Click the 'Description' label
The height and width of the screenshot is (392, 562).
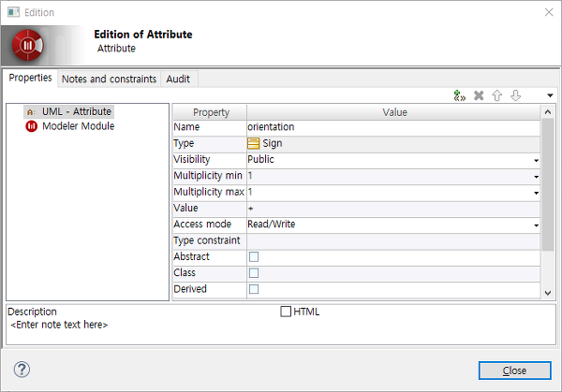[32, 312]
